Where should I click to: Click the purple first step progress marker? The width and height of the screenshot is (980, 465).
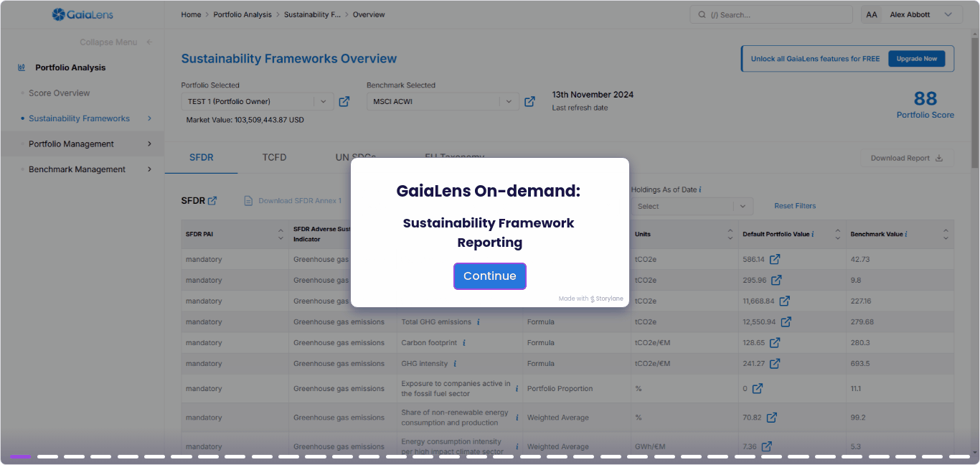click(21, 456)
